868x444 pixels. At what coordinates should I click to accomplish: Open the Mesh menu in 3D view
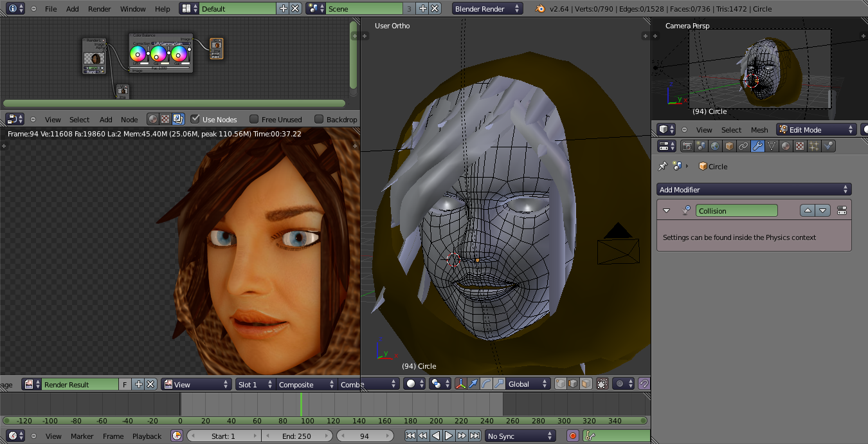tap(759, 129)
